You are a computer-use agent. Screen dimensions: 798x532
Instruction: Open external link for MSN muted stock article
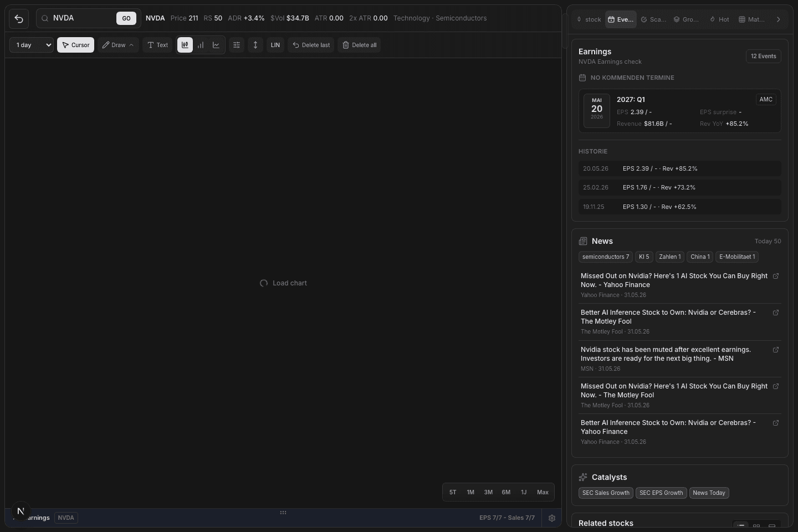776,350
